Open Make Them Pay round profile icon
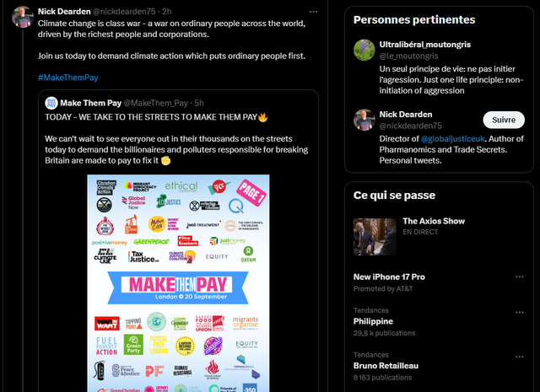 tap(51, 103)
